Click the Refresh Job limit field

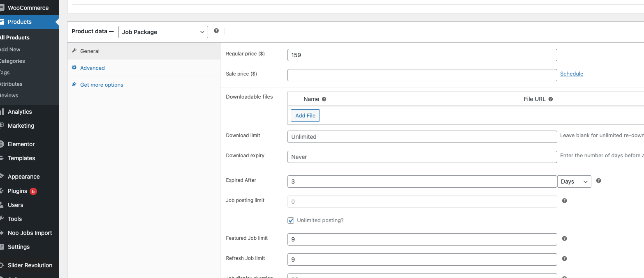pos(422,260)
